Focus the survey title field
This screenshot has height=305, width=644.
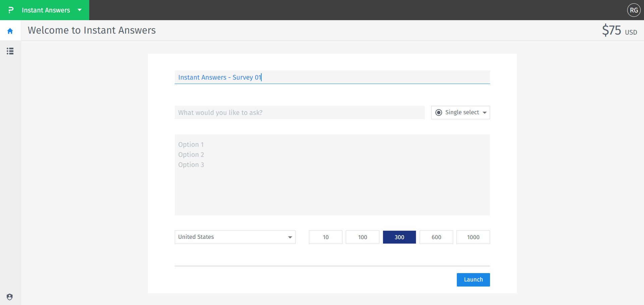(332, 77)
